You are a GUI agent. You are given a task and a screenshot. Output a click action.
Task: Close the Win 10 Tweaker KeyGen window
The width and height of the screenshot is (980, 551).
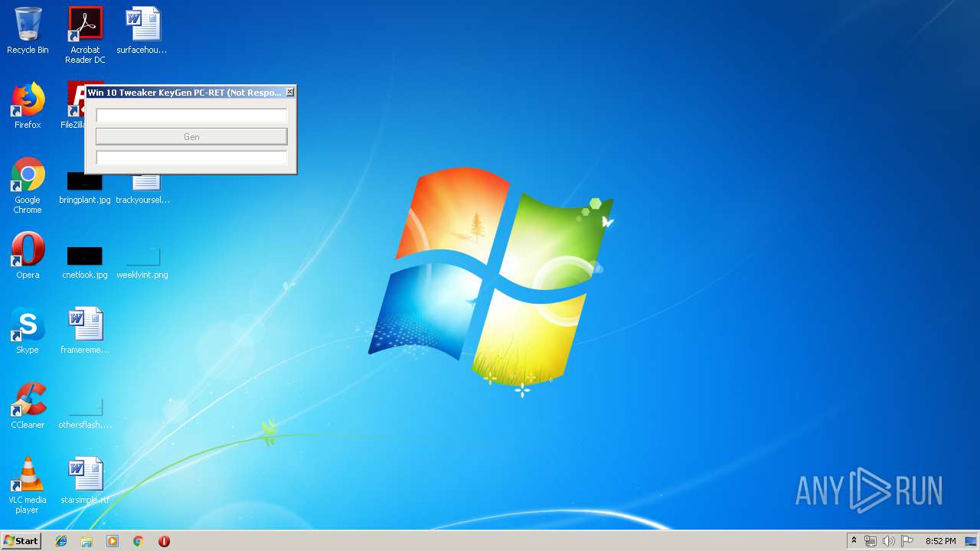(289, 92)
